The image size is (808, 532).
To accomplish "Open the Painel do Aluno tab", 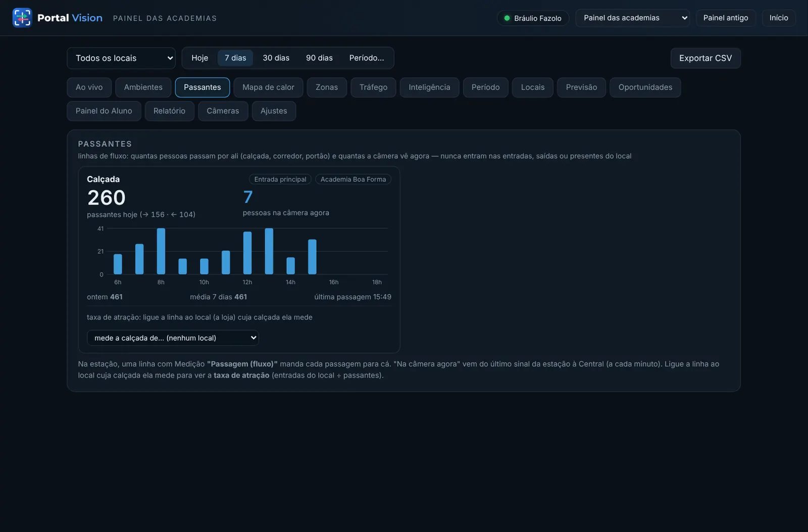I will (104, 111).
